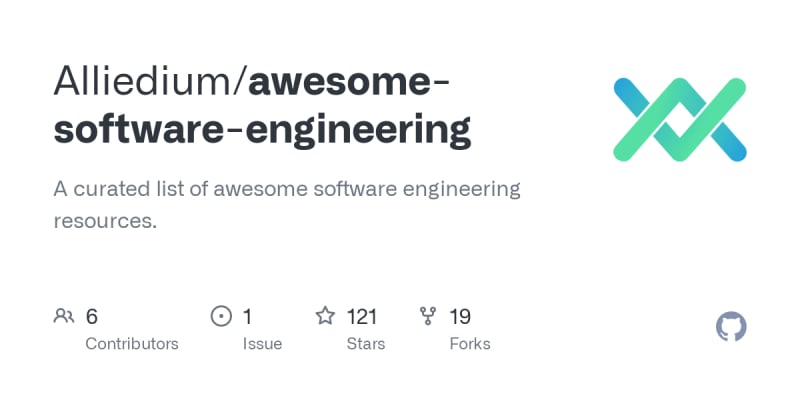Click the word 'resources.' in the description
800x400 pixels.
point(105,220)
